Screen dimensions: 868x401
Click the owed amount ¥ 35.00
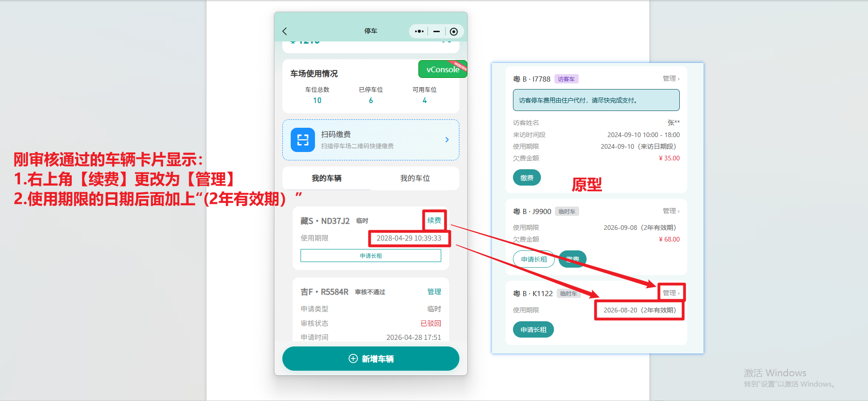pyautogui.click(x=669, y=158)
